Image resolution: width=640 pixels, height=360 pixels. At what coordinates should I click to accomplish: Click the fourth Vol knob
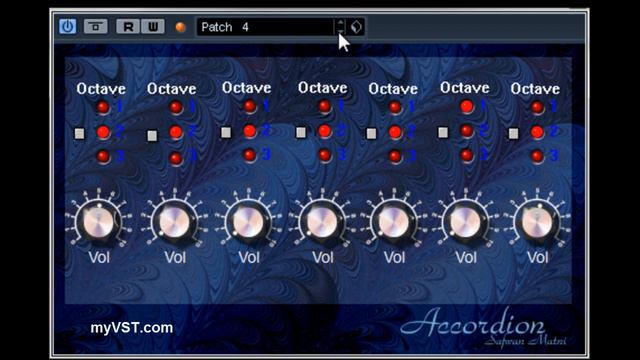click(322, 222)
